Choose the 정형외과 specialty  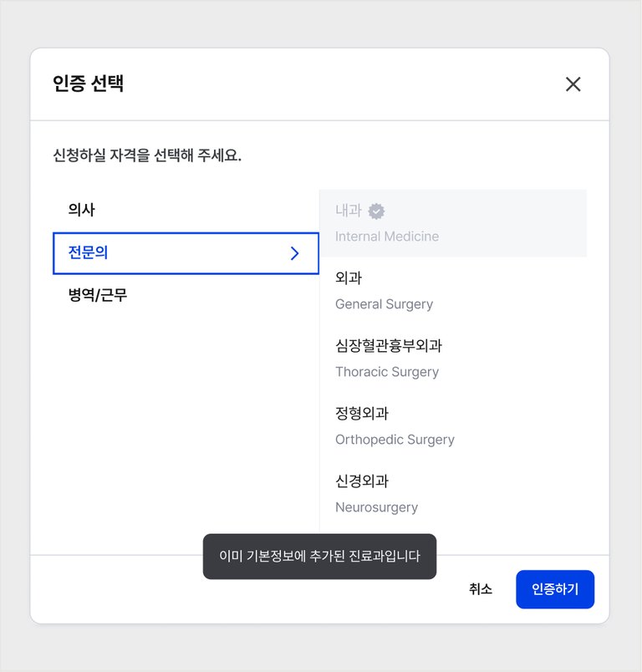click(x=453, y=426)
